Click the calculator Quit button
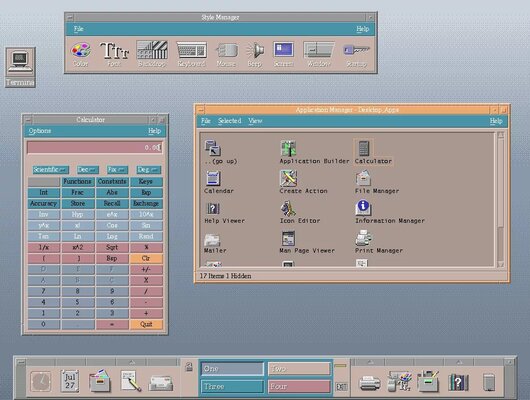The height and width of the screenshot is (400, 530). pos(146,324)
